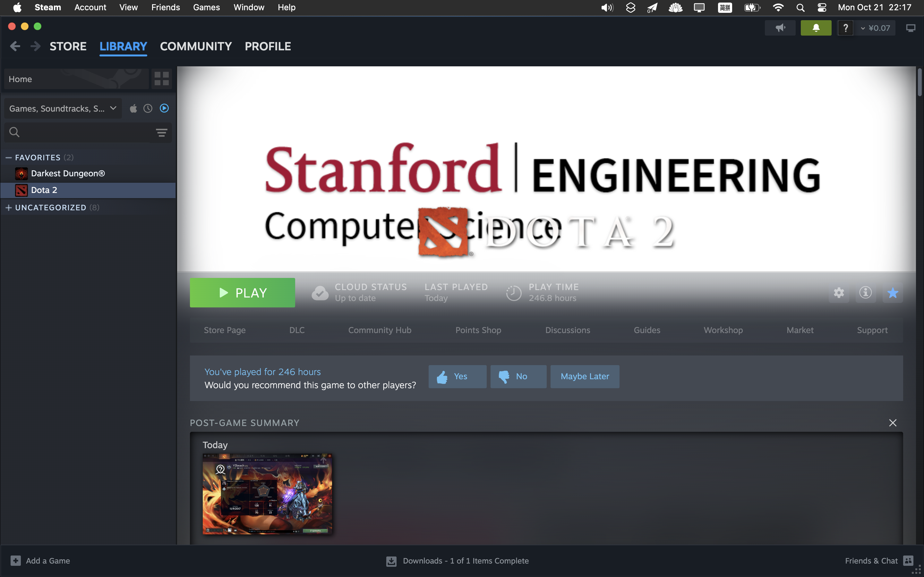The width and height of the screenshot is (924, 577).
Task: Click the info (i) icon for Dota 2
Action: [865, 292]
